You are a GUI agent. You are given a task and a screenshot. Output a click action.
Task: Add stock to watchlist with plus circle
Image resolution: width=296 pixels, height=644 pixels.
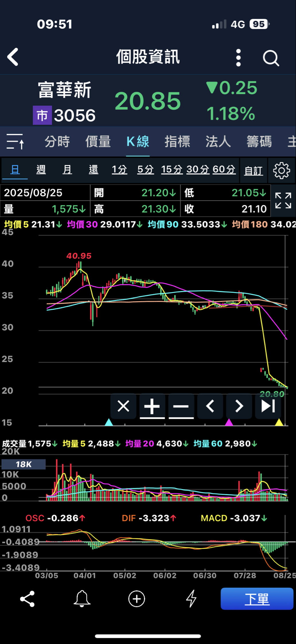(137, 599)
